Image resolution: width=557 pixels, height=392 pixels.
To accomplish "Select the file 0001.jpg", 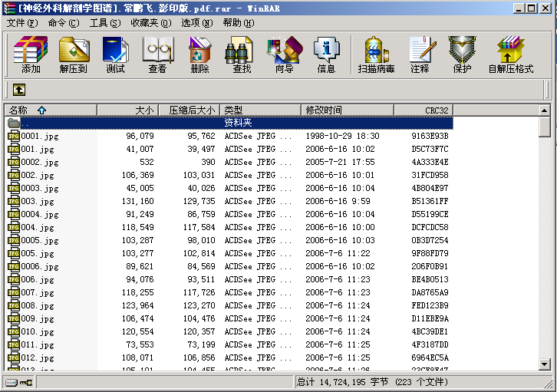I will (x=40, y=136).
